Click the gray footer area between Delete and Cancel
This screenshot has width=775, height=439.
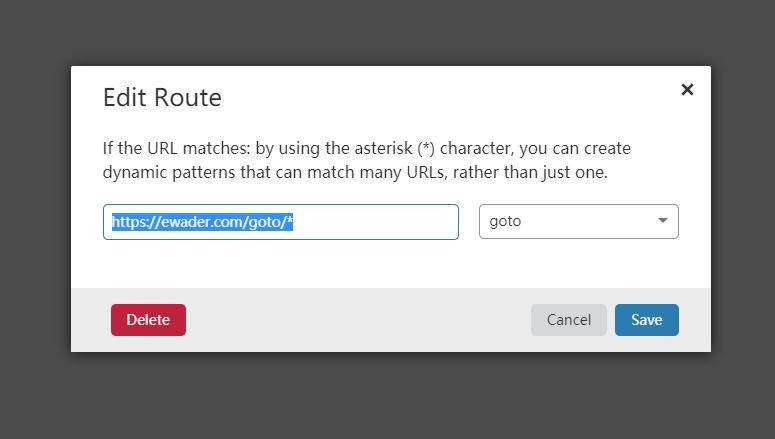pyautogui.click(x=358, y=320)
